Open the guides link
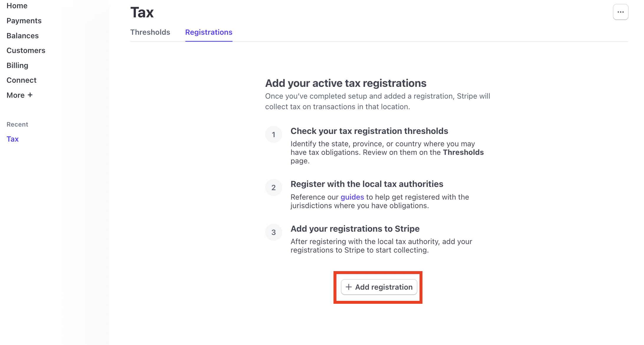644x345 pixels. 352,197
